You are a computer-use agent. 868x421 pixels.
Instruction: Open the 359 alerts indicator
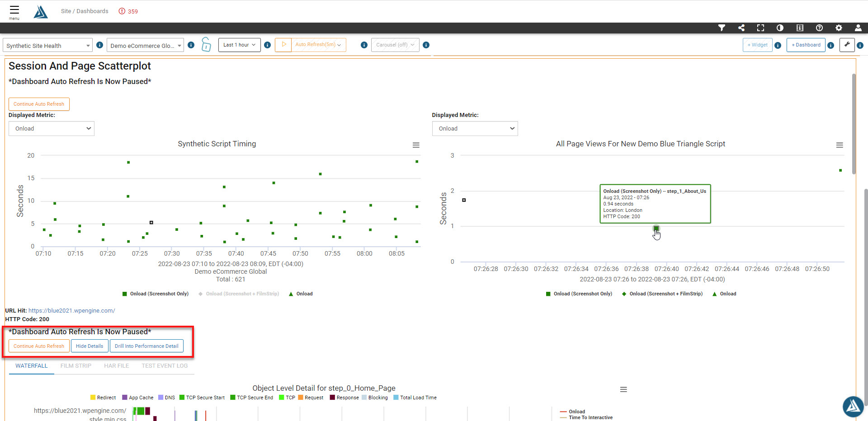[x=128, y=11]
